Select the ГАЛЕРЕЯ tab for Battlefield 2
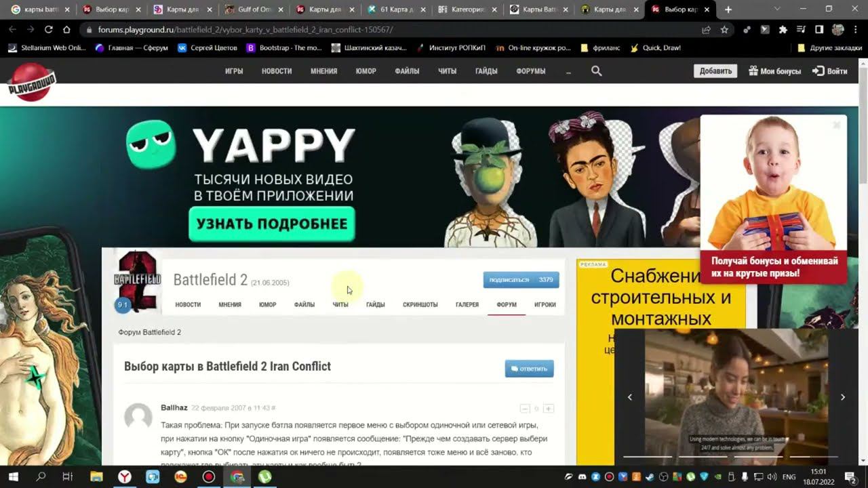 click(467, 304)
